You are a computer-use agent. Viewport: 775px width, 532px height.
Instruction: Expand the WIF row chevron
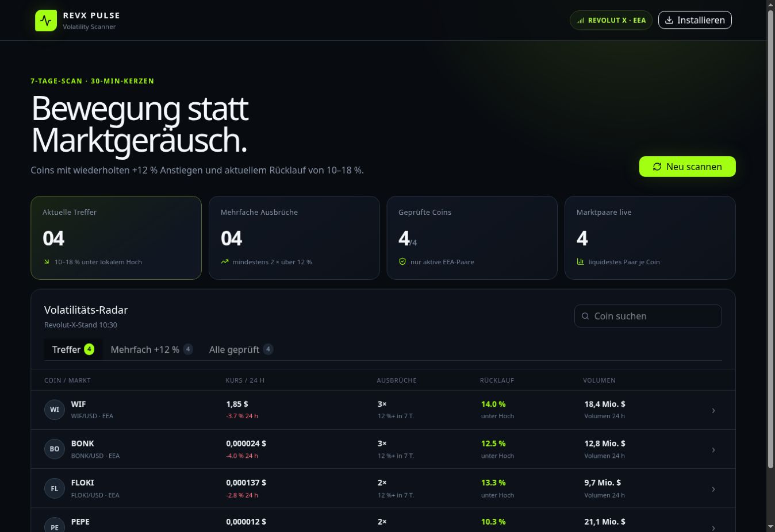pos(713,410)
